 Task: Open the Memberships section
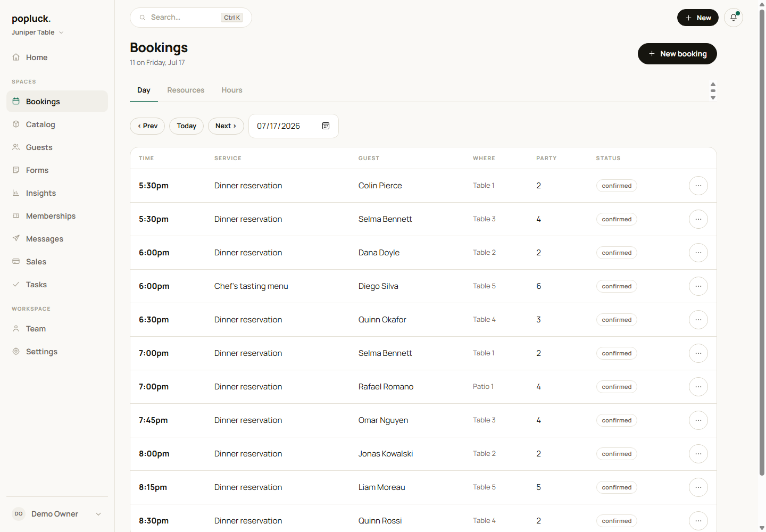57,216
